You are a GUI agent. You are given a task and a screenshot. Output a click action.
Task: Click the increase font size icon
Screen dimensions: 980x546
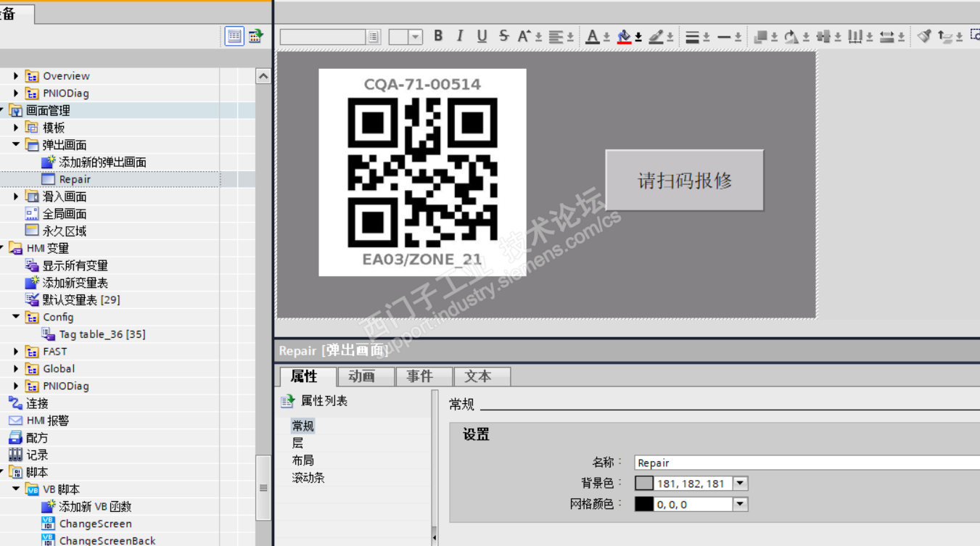pos(525,36)
